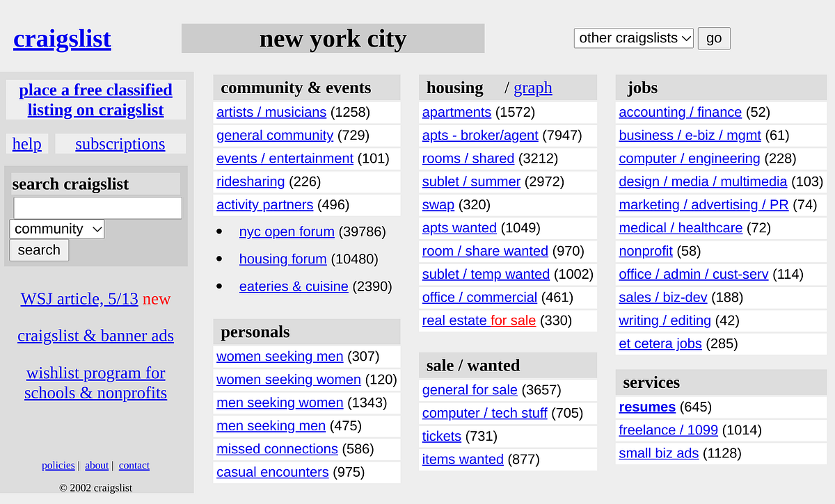Viewport: 835px width, 504px height.
Task: Open men seeking men personals
Action: point(271,425)
